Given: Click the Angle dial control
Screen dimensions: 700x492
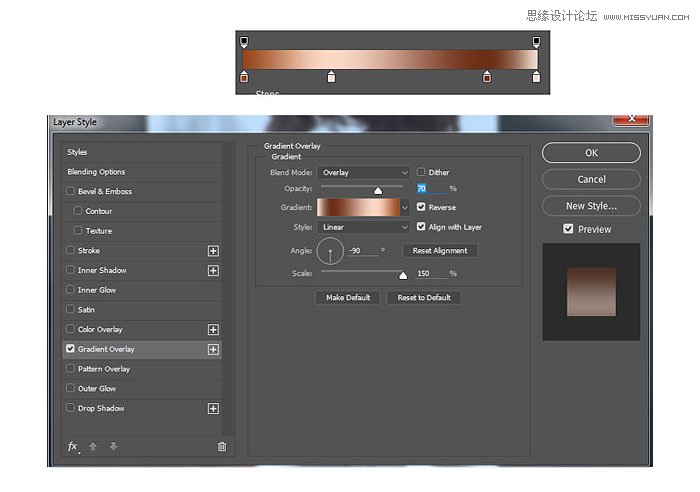Looking at the screenshot, I should pyautogui.click(x=330, y=251).
